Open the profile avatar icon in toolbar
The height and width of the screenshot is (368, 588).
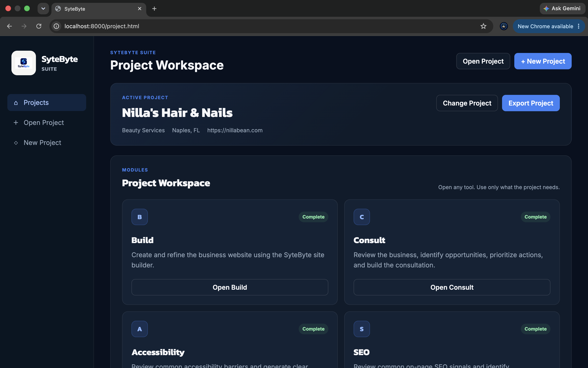504,26
